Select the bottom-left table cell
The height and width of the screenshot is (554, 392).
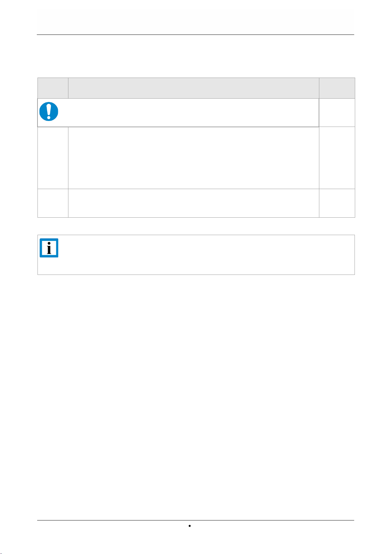click(x=53, y=203)
